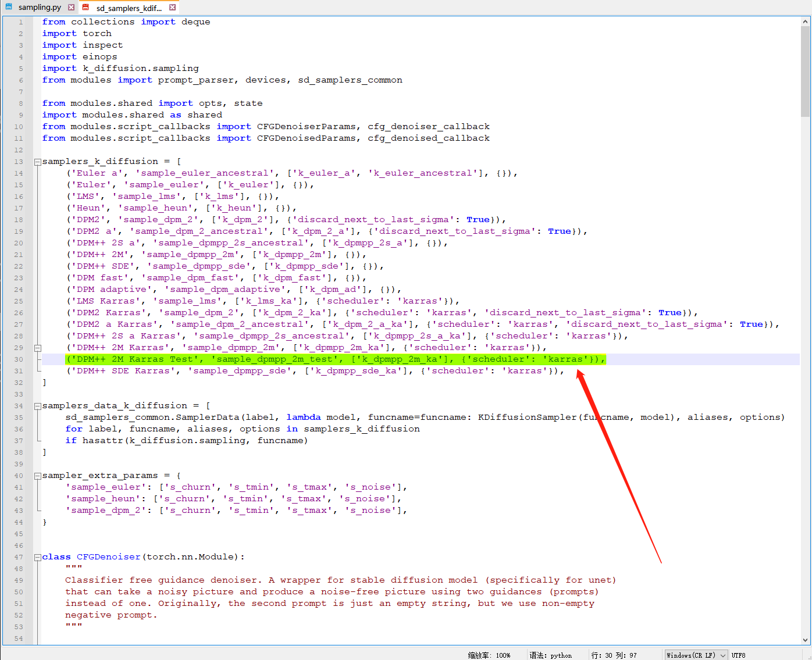Toggle the fold marker at line 29
This screenshot has height=660, width=812.
37,348
